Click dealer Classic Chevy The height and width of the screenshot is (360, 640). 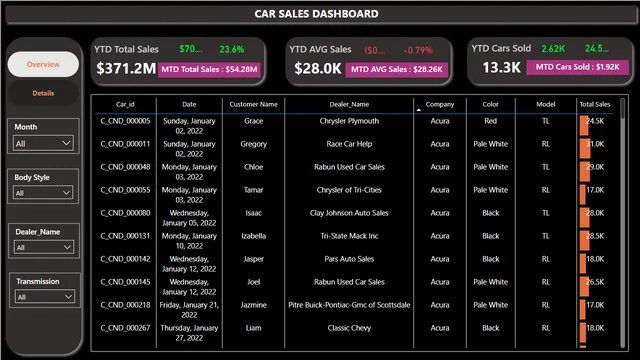tap(349, 328)
